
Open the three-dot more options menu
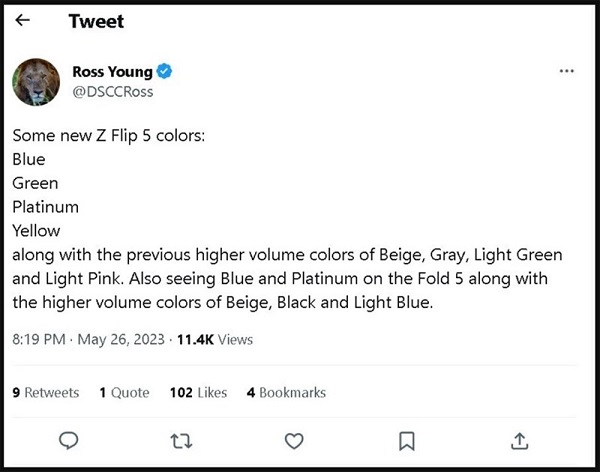tap(567, 72)
